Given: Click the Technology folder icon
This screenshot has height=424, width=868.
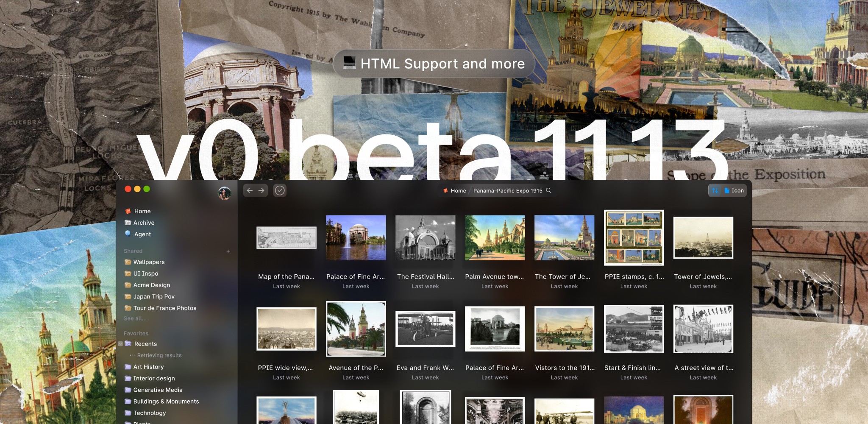Looking at the screenshot, I should 128,413.
